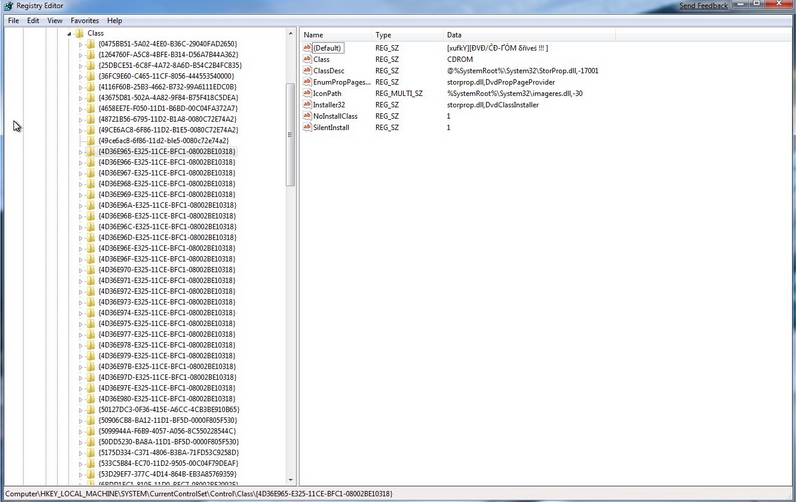The width and height of the screenshot is (796, 502).
Task: Open the Edit menu
Action: point(33,20)
